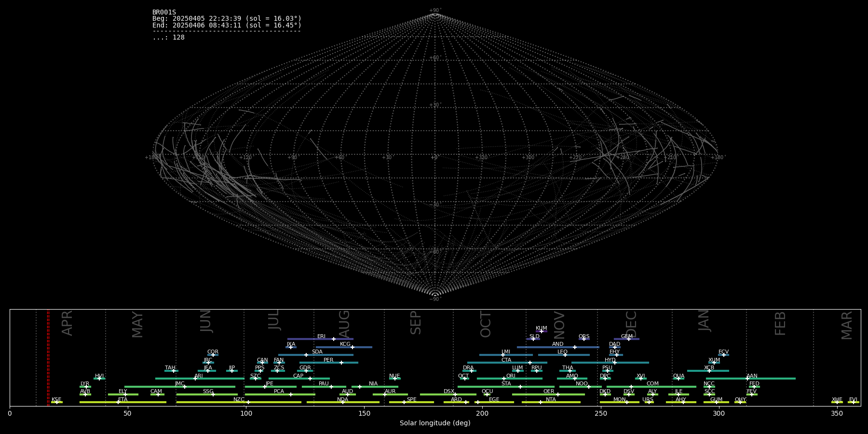Select the DEC month label
Screen dimensions: 868x434
tap(631, 325)
